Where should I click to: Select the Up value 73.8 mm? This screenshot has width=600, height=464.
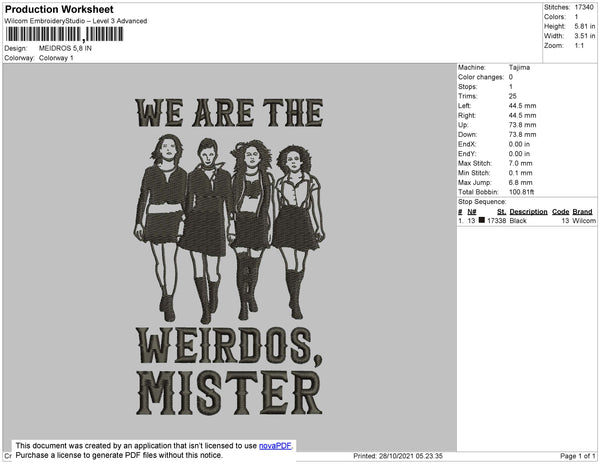click(522, 125)
